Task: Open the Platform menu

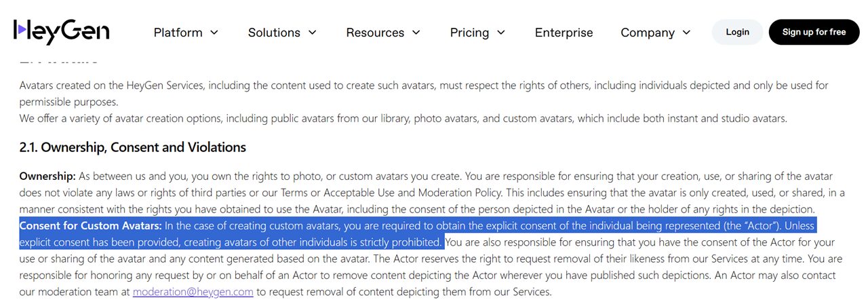Action: (186, 33)
